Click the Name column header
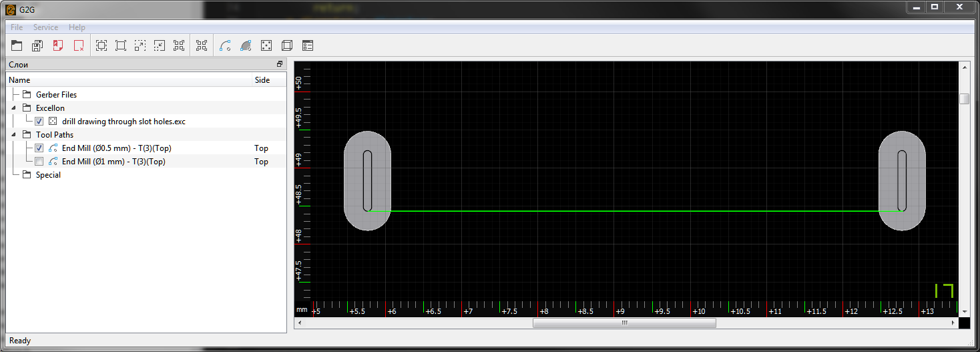The image size is (980, 352). (x=130, y=80)
